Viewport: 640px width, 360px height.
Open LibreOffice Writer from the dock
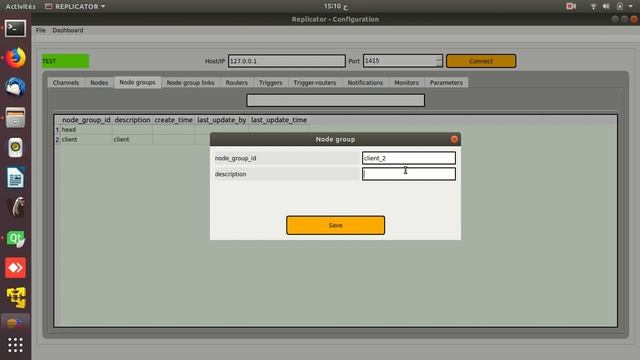[x=16, y=178]
